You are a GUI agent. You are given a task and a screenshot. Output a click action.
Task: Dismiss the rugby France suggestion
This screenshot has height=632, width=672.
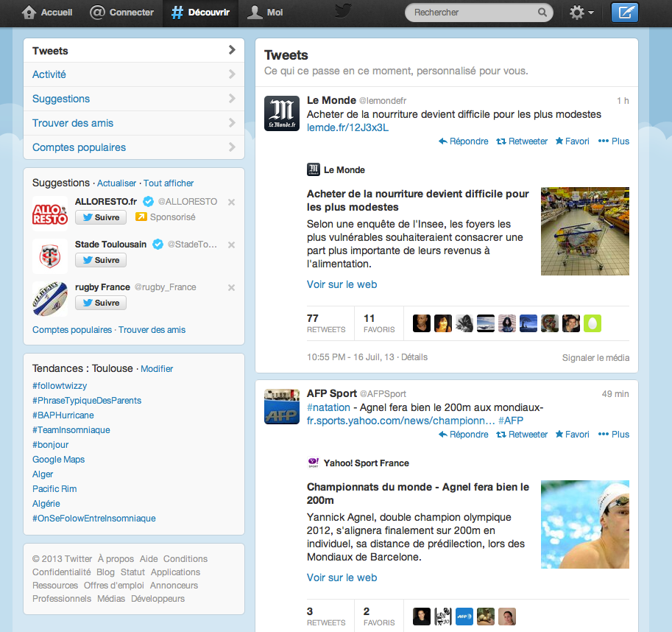231,288
